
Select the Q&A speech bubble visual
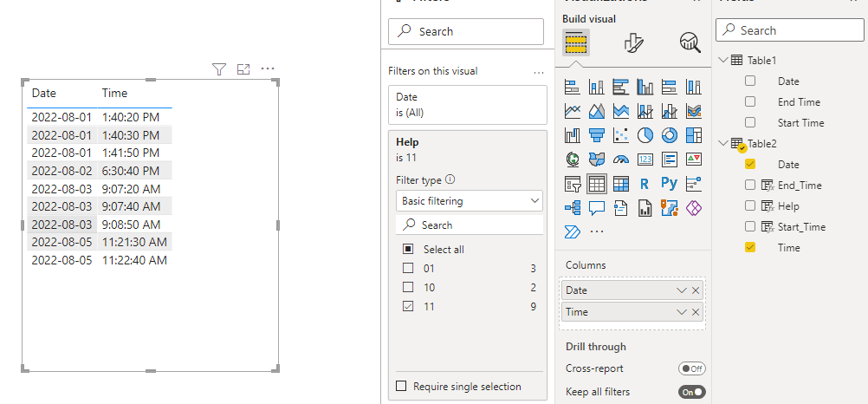(596, 208)
